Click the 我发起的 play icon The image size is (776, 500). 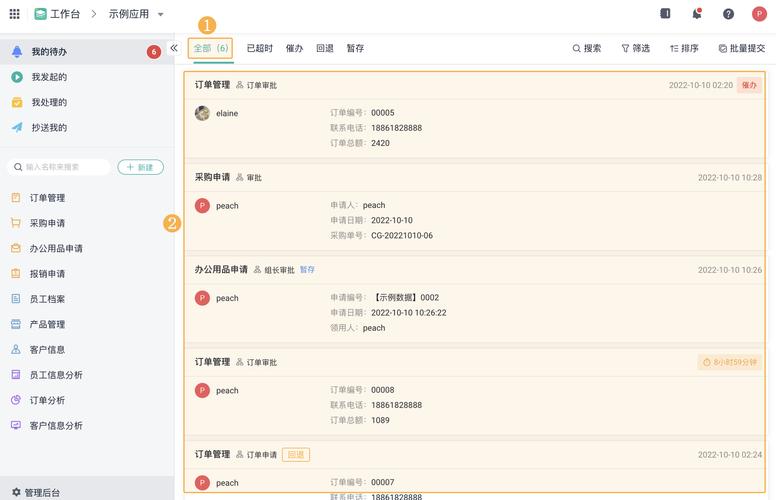click(x=17, y=77)
